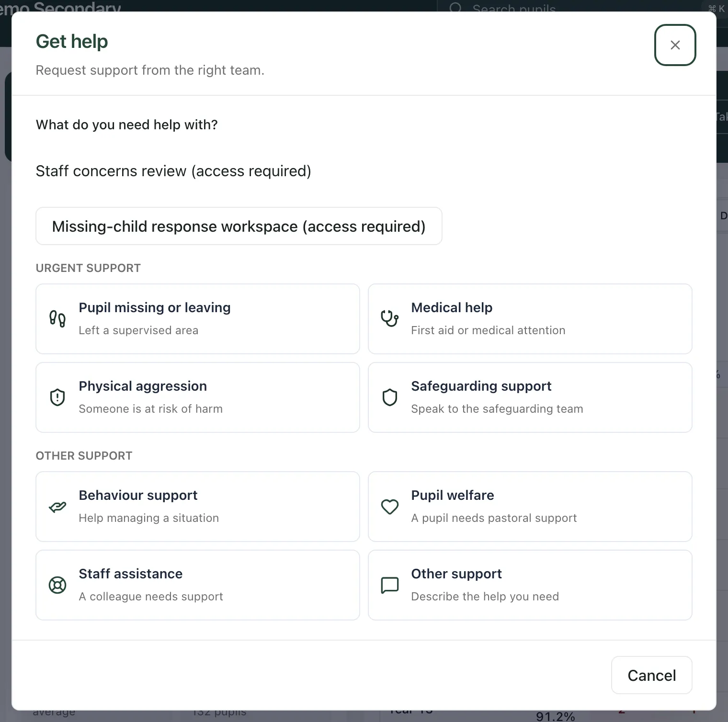Click the heart icon for Pupil welfare
The height and width of the screenshot is (722, 728).
click(390, 507)
